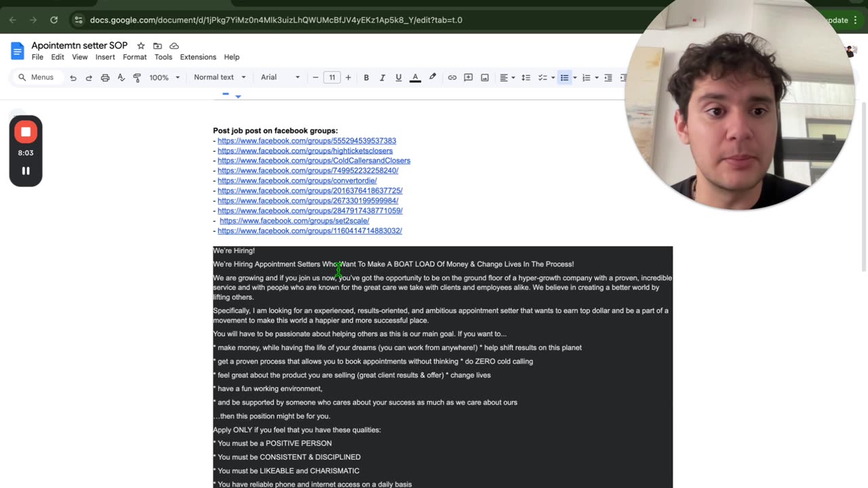868x488 pixels.
Task: Open the text color picker
Action: coord(415,77)
